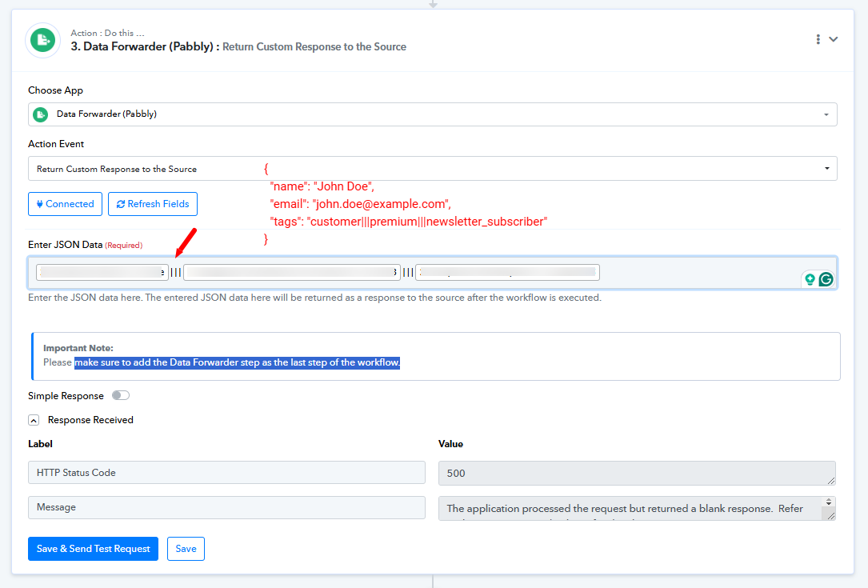Viewport: 868px width, 588px height.
Task: Toggle the Simple Response switch
Action: [x=121, y=395]
